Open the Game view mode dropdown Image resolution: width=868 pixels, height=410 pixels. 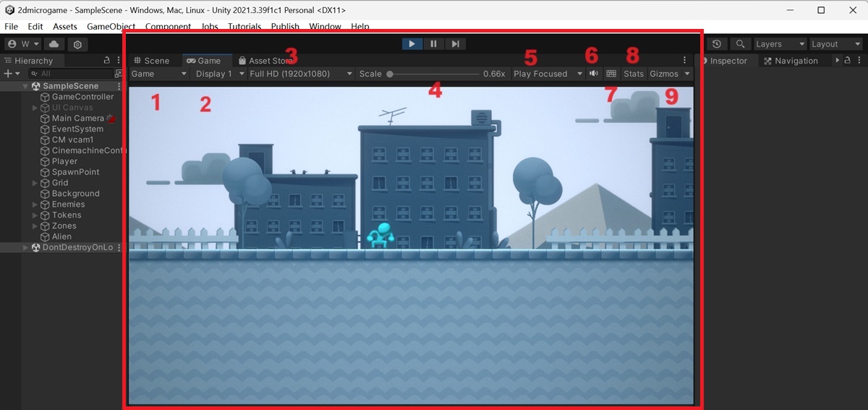click(x=159, y=74)
